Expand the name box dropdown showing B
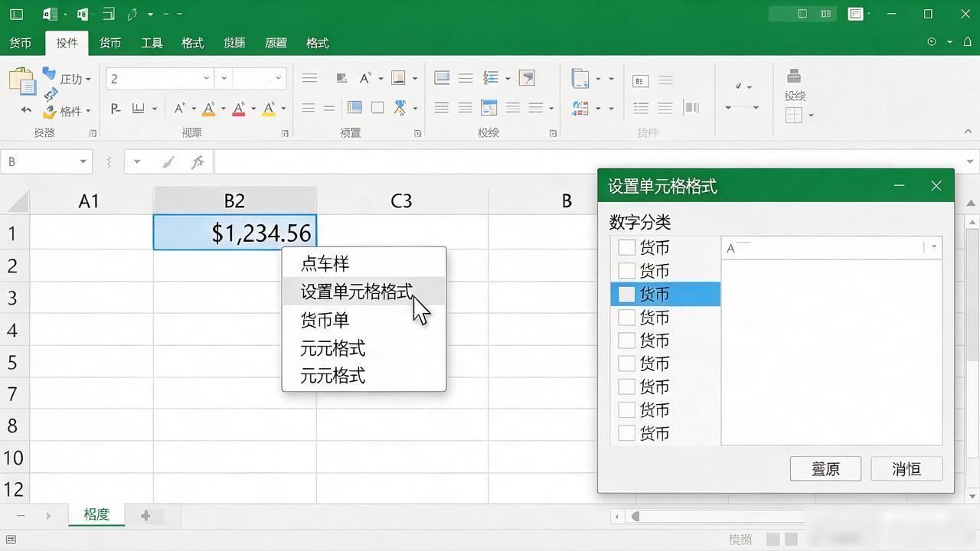The image size is (980, 551). point(83,161)
